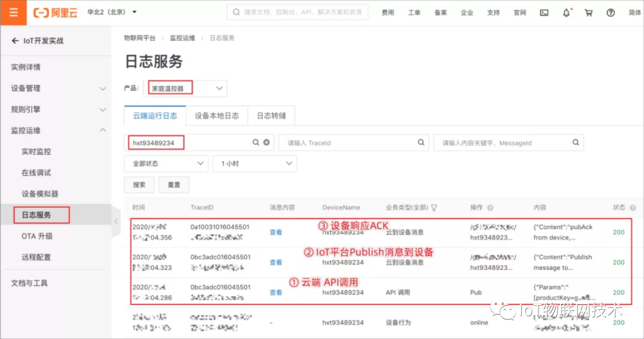Go to 物联网平台 breadcrumb

coord(140,38)
